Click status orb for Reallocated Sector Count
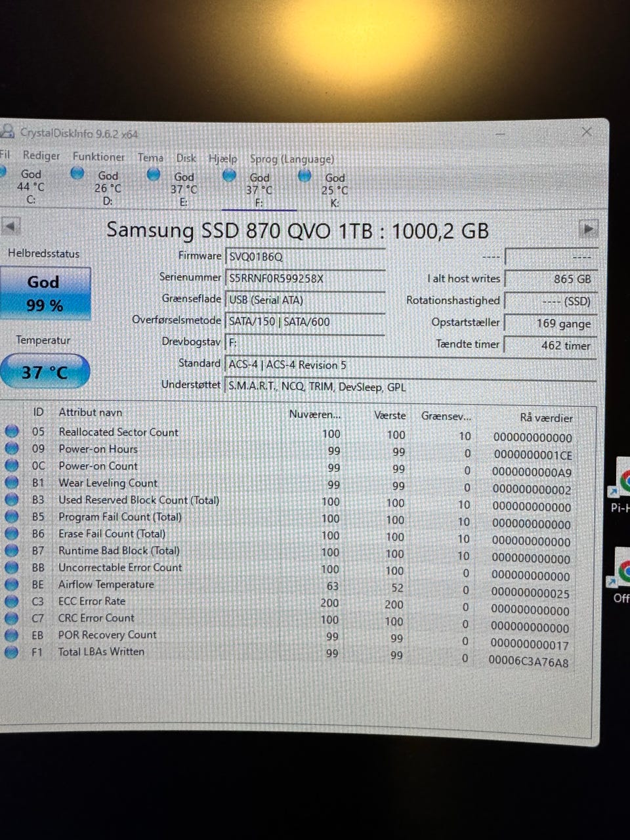Image resolution: width=630 pixels, height=840 pixels. tap(12, 431)
